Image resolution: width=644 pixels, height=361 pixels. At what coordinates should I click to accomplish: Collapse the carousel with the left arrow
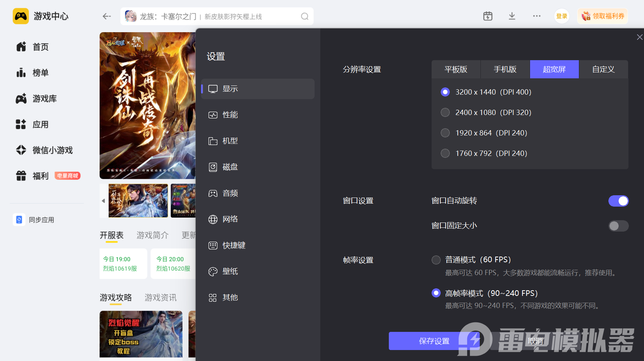tap(103, 201)
